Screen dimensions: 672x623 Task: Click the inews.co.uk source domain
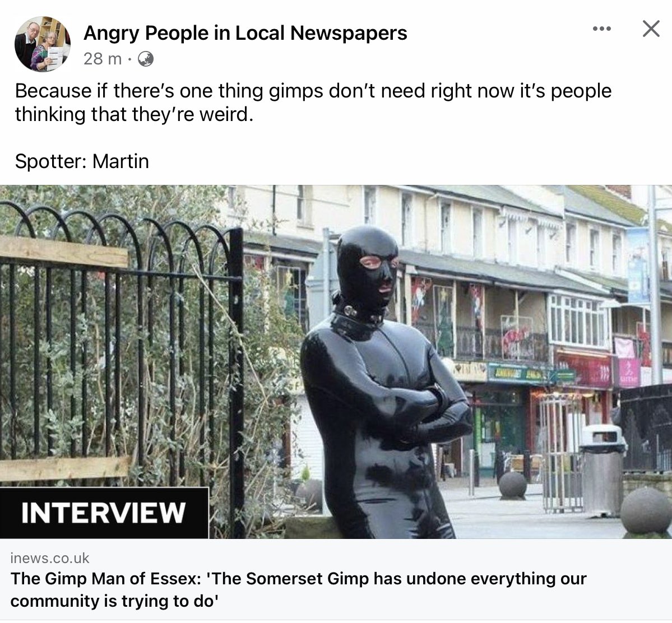tap(50, 558)
